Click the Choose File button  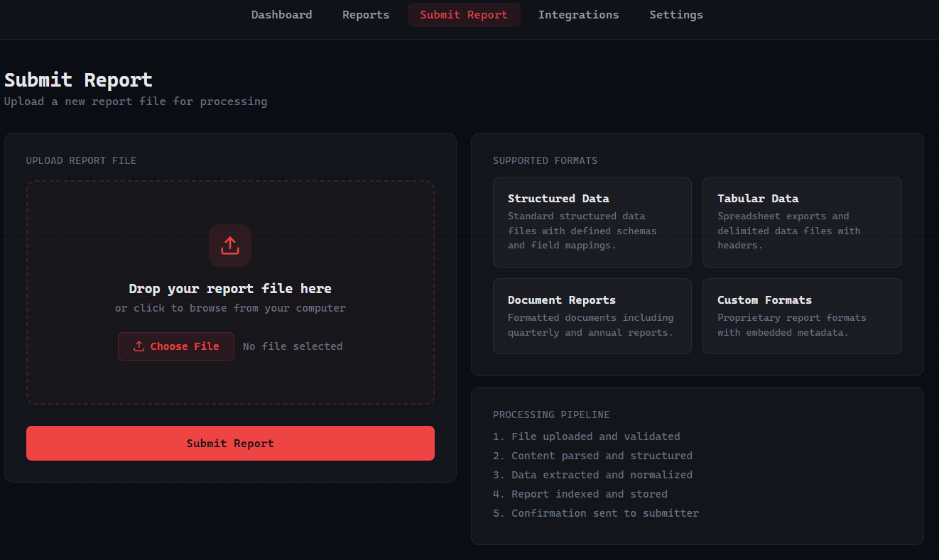[176, 346]
